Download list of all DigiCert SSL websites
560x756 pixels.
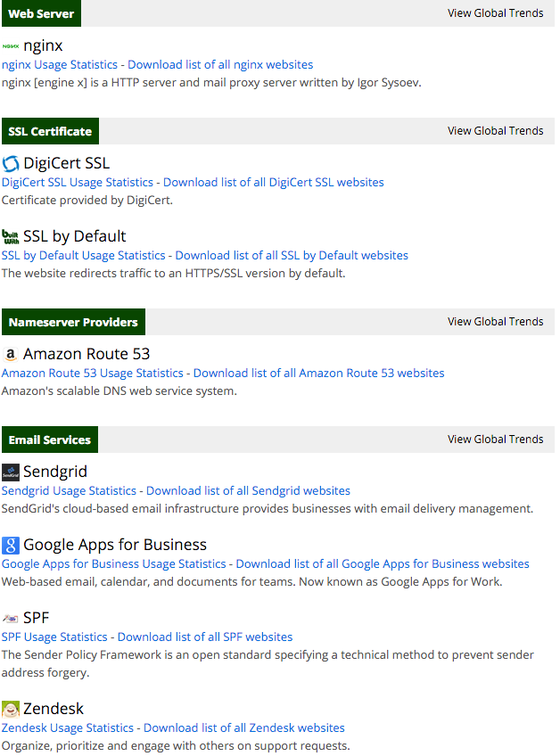pos(274,182)
